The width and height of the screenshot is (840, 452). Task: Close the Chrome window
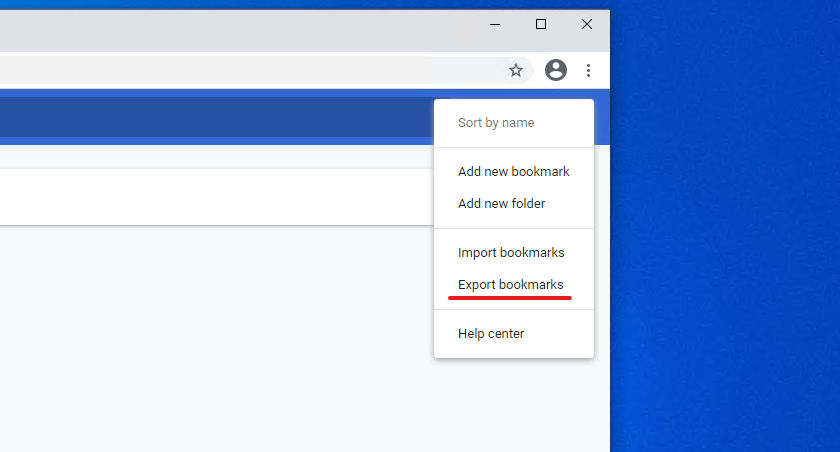click(587, 25)
